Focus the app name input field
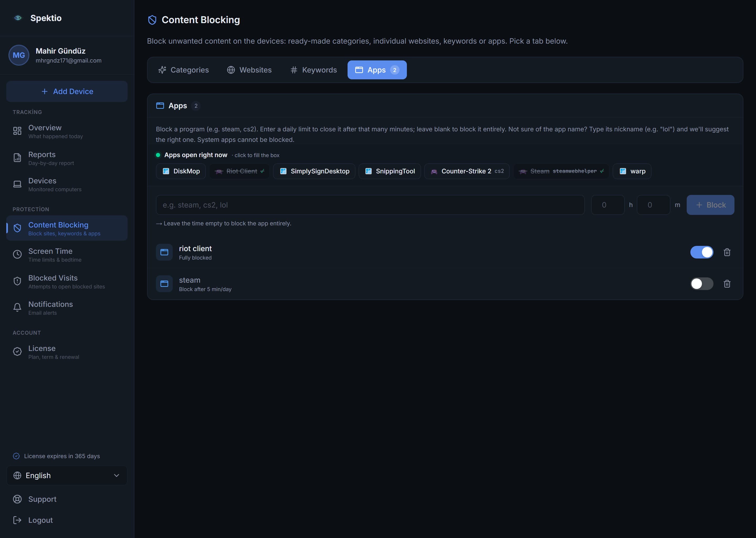The height and width of the screenshot is (538, 756). tap(370, 205)
